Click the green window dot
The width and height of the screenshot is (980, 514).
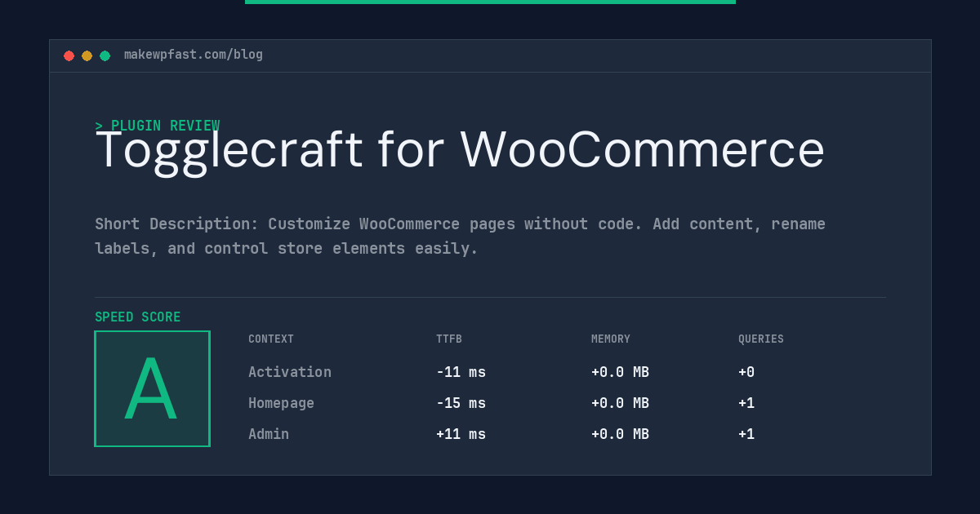pos(105,55)
